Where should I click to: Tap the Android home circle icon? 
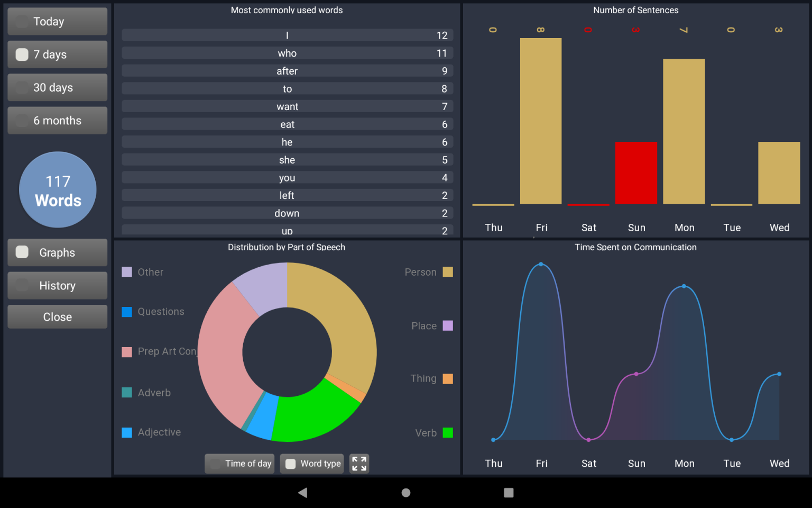coord(406,493)
